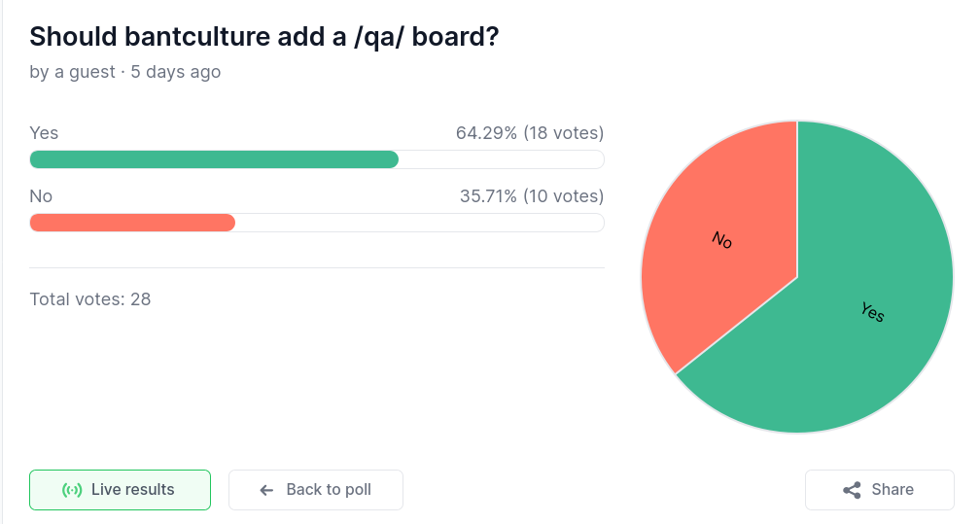Click the 35.71% (10 votes) text

coord(532,196)
